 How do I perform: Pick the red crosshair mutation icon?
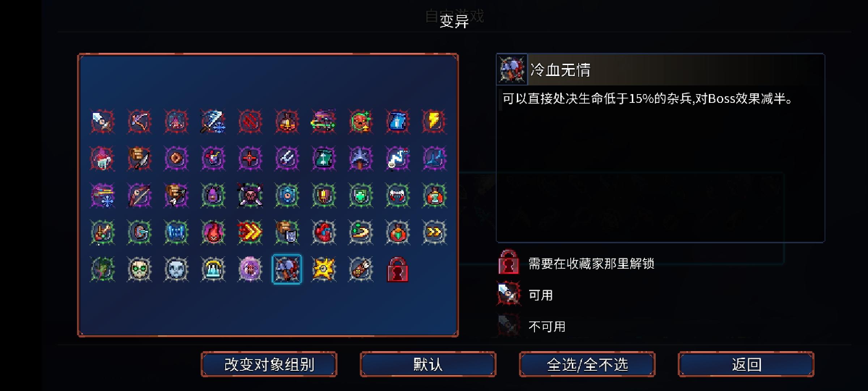(x=250, y=158)
